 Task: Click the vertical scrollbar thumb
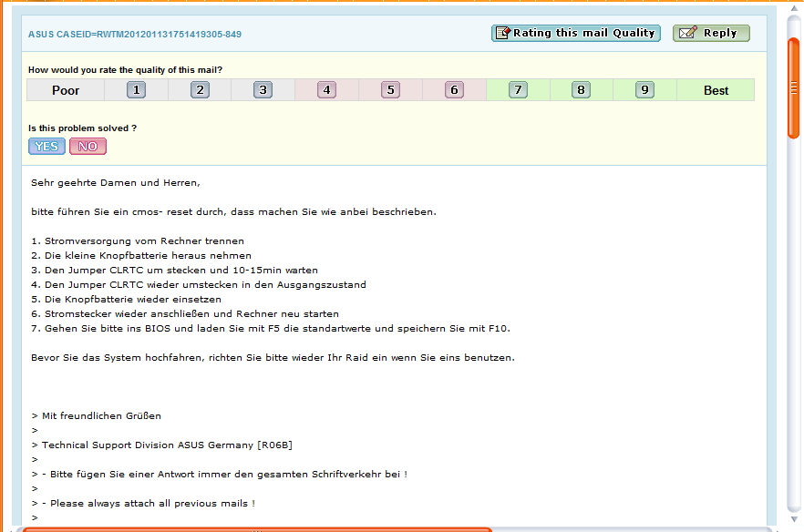pyautogui.click(x=794, y=88)
